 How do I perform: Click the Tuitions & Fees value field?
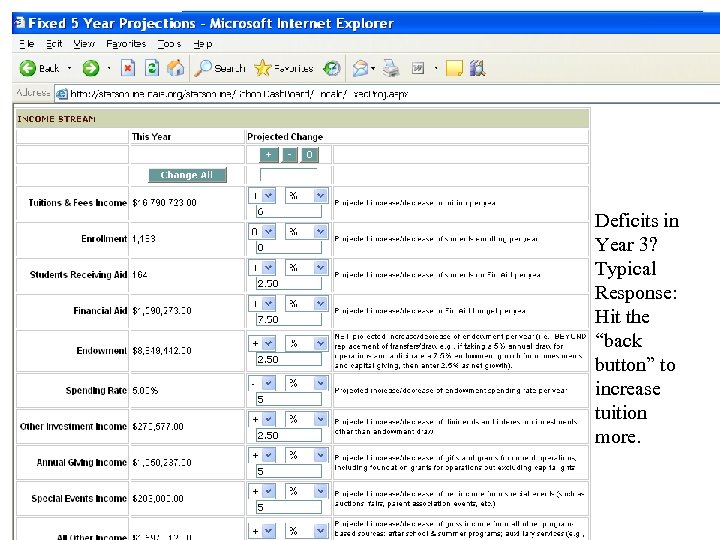point(289,211)
